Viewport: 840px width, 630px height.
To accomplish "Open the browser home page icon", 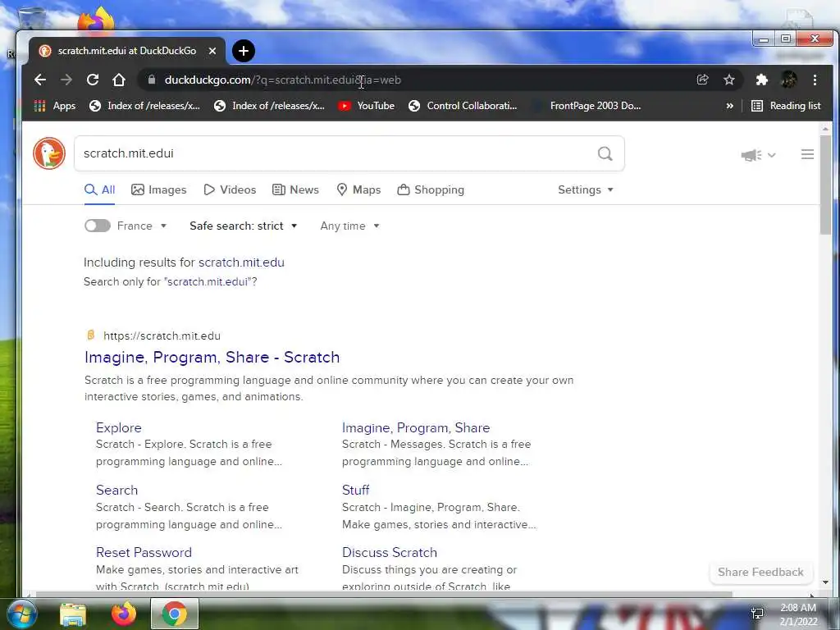I will click(119, 80).
